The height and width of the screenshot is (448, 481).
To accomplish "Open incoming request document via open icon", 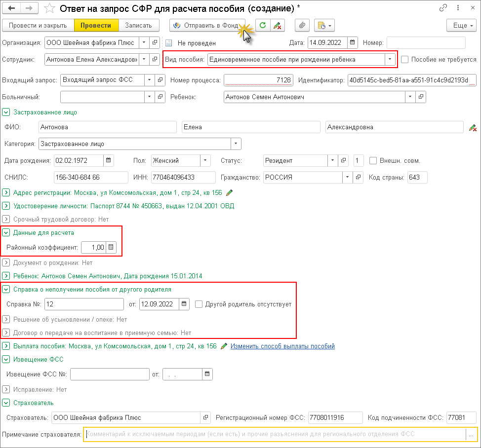I will point(160,80).
